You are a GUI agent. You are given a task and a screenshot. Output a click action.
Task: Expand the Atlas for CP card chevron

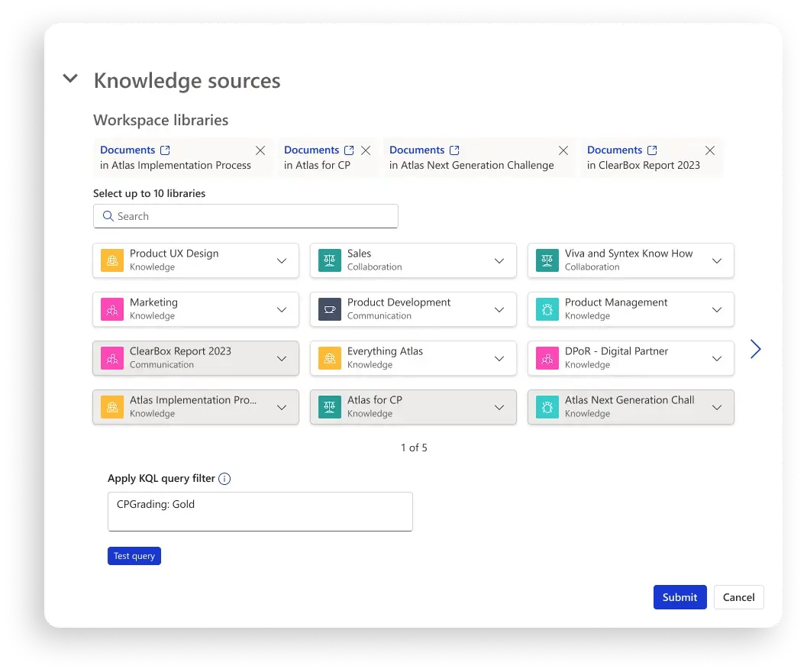pos(499,408)
